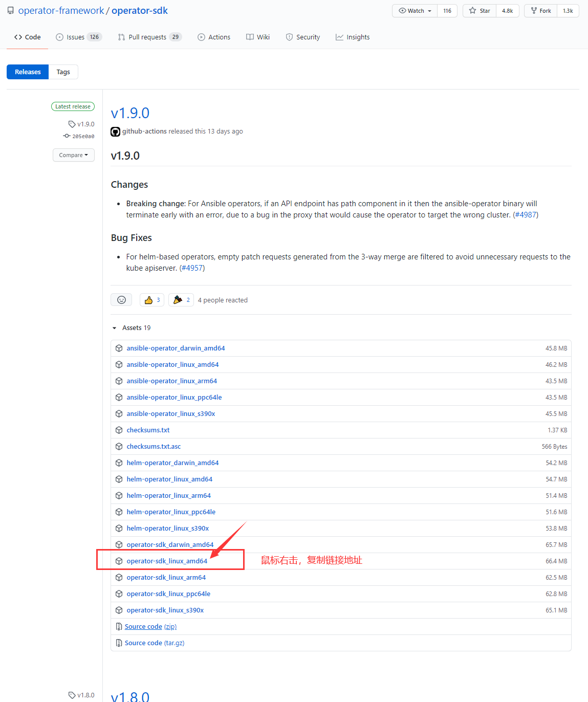Download ansible-operator_linux_ppc64le
Image resolution: width=588 pixels, height=702 pixels.
(174, 397)
